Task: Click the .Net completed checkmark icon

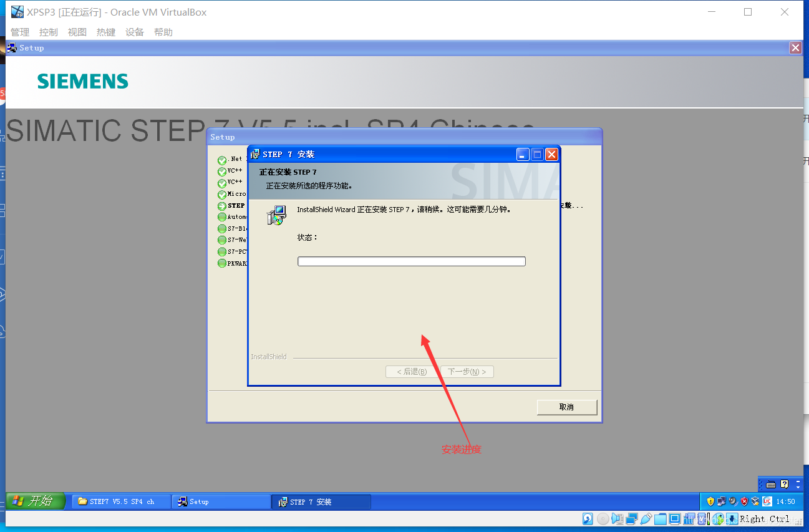Action: (x=222, y=161)
